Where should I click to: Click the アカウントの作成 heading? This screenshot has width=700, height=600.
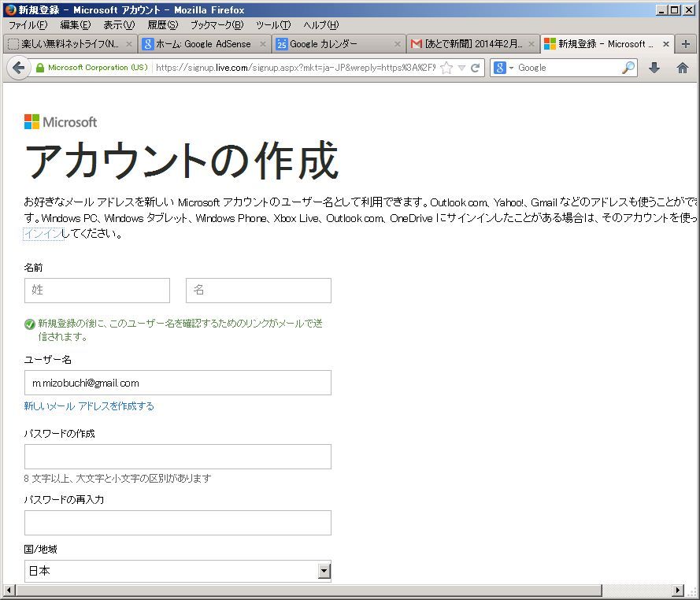[181, 161]
